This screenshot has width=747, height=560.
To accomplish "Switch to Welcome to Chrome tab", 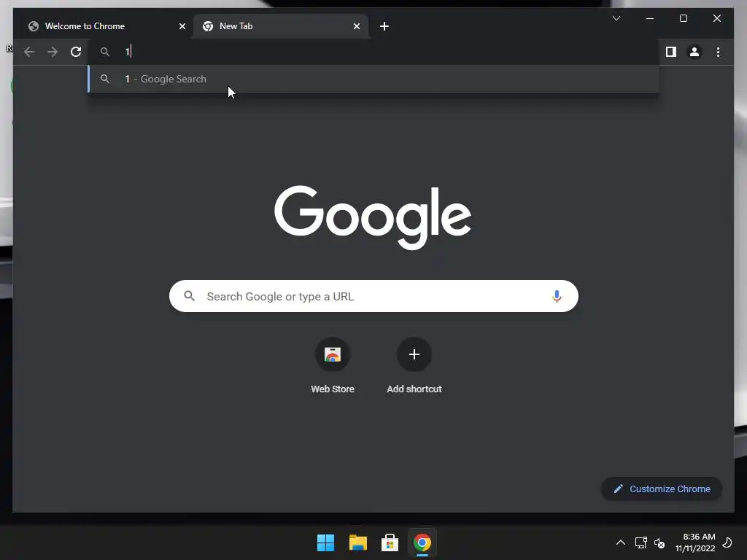I will click(106, 26).
